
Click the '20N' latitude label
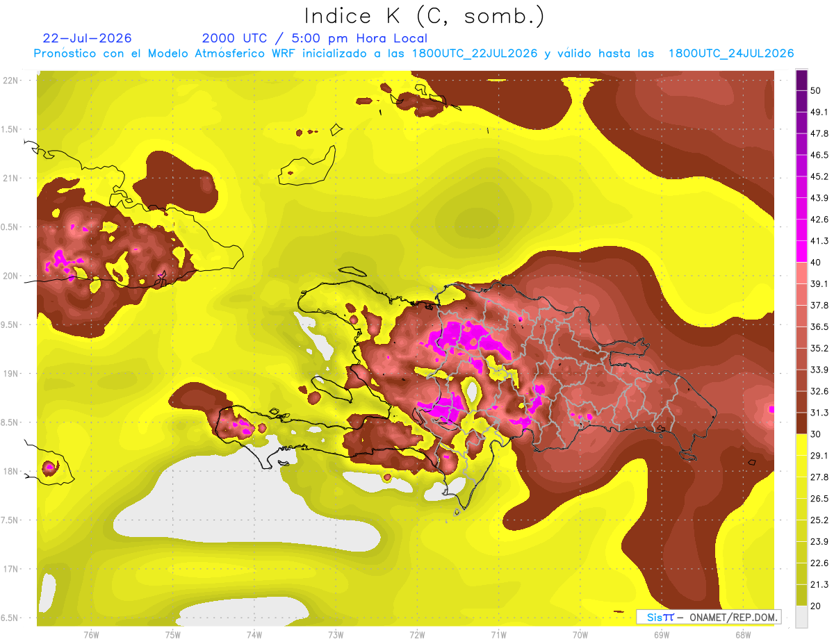(x=10, y=276)
